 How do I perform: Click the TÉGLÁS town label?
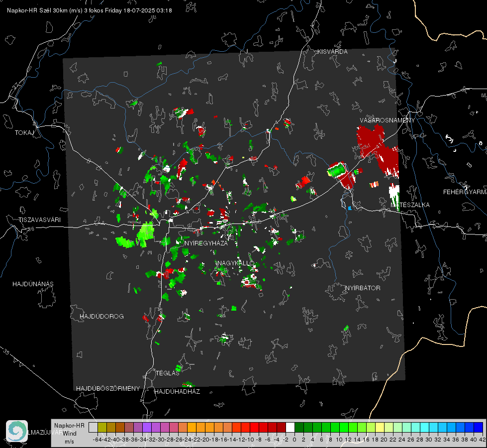(x=168, y=373)
